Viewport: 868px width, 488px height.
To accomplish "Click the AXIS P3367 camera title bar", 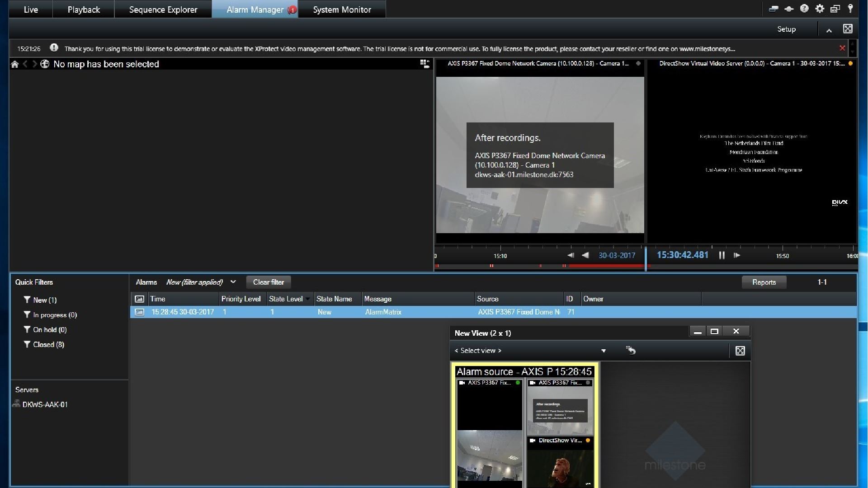I will pos(540,64).
